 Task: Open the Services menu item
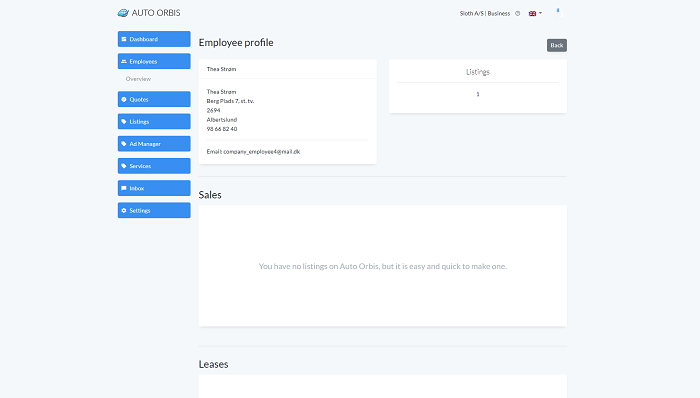(x=154, y=166)
